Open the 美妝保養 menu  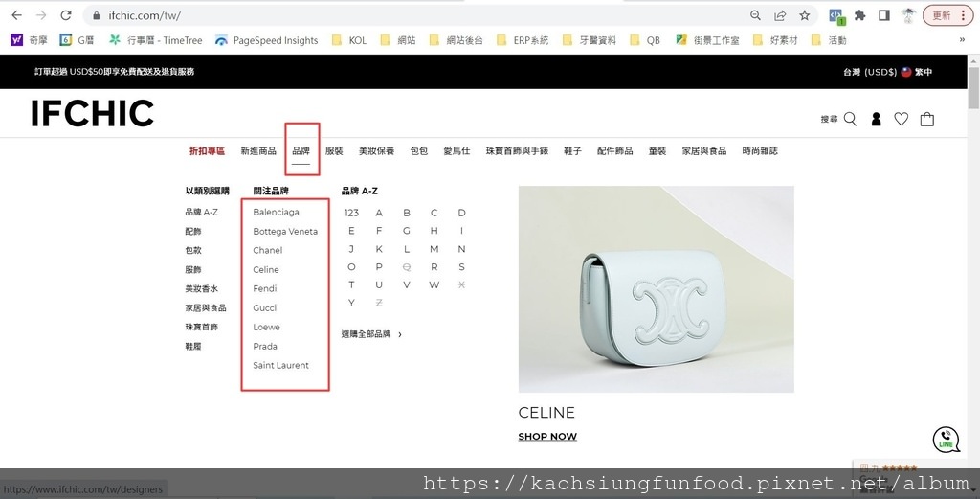click(376, 150)
